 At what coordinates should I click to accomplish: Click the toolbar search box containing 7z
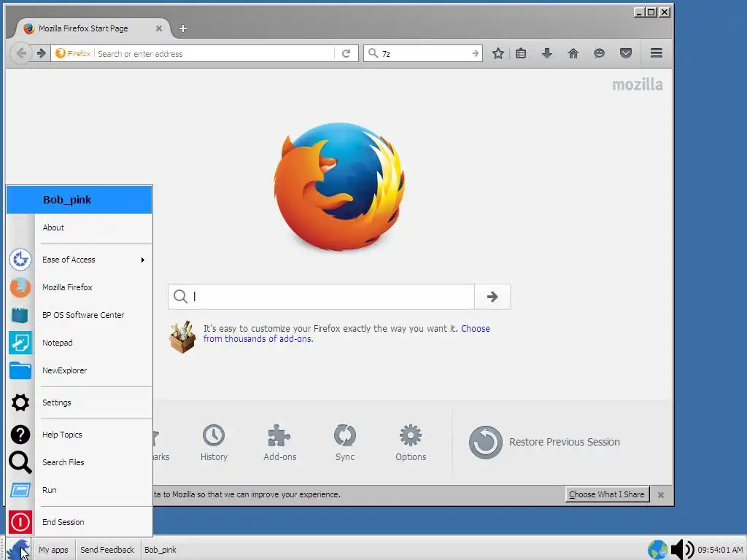423,53
